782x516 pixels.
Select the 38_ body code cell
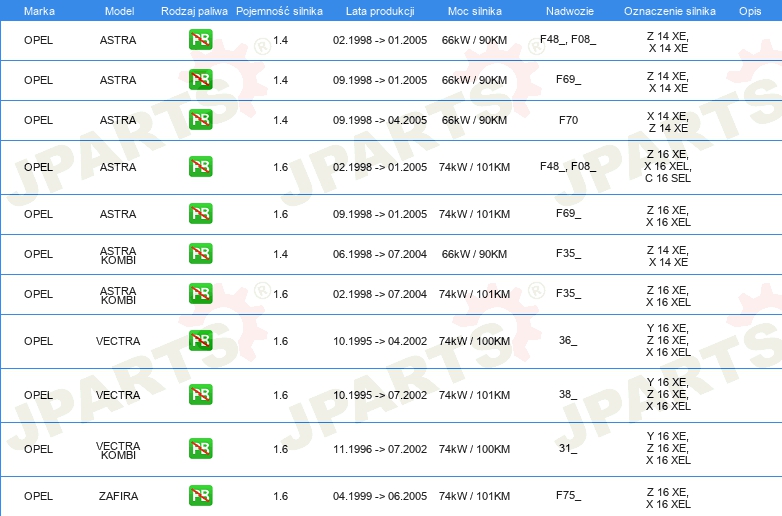click(x=568, y=394)
